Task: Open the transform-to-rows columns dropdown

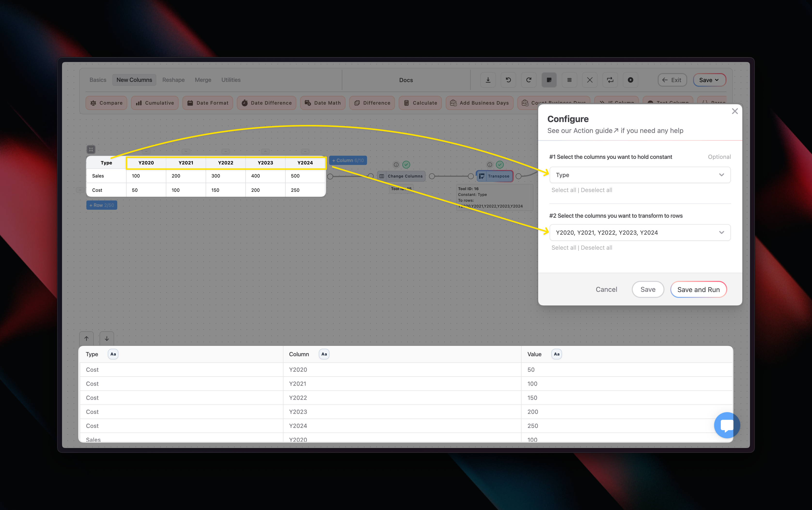Action: click(x=640, y=232)
